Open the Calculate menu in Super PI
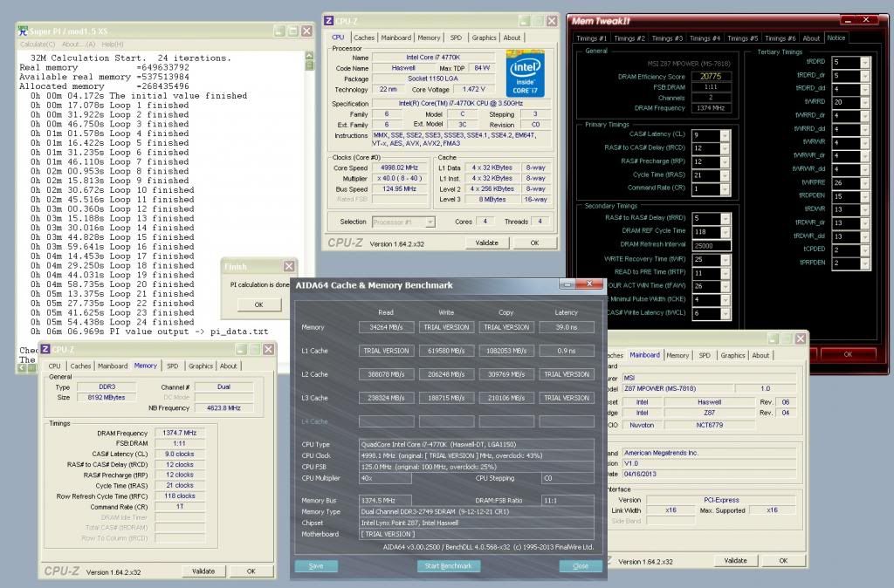The image size is (894, 588). tap(38, 44)
